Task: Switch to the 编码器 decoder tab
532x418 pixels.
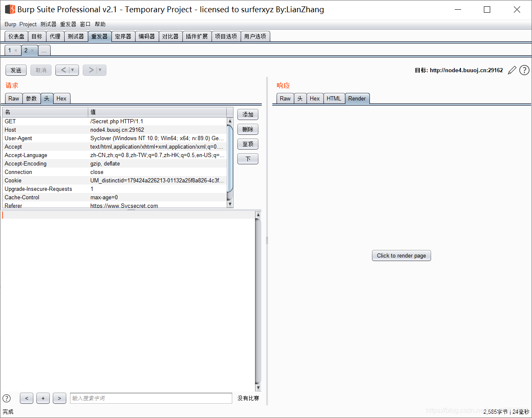Action: [x=147, y=36]
